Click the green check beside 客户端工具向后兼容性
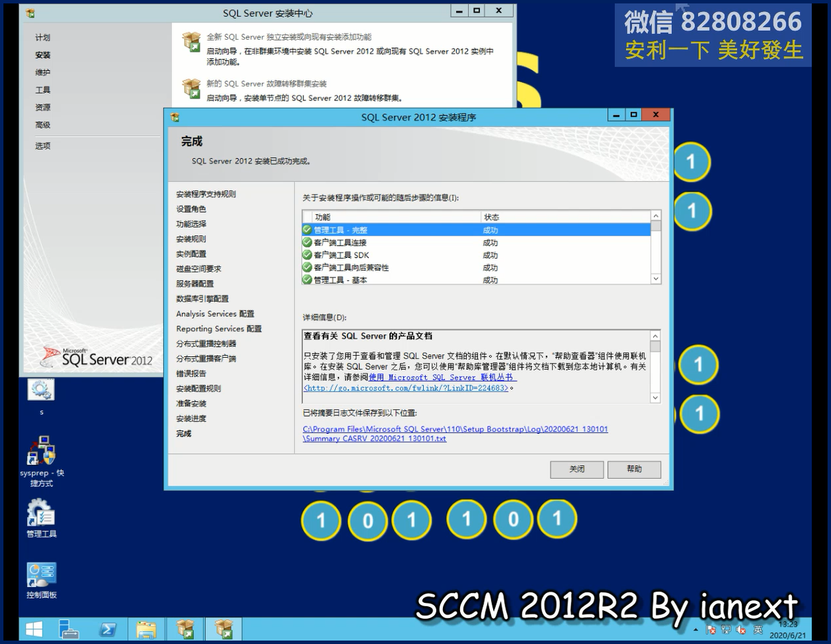 tap(307, 267)
